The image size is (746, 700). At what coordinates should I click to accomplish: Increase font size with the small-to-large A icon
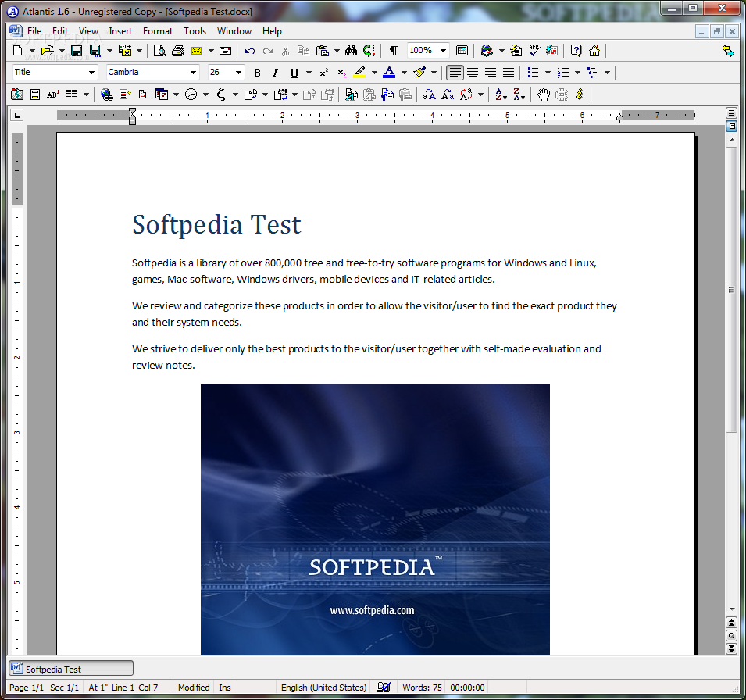click(429, 95)
